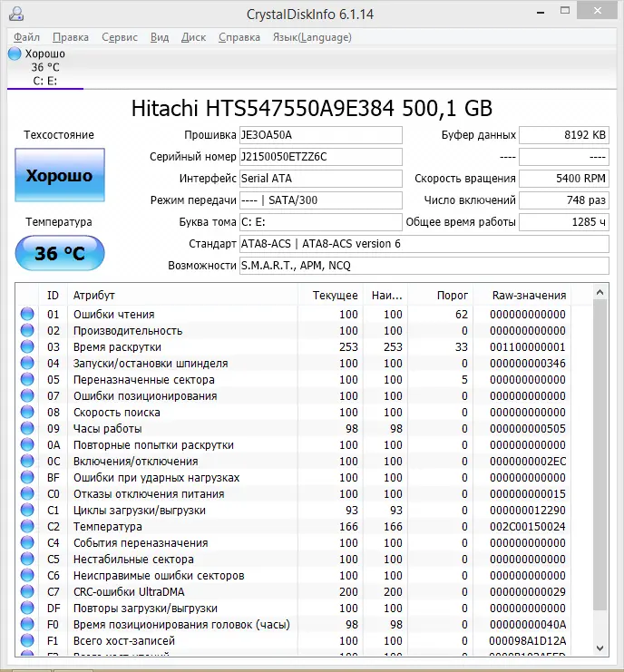This screenshot has width=624, height=672.
Task: Select raw value 000098A1D12A
Action: click(528, 641)
